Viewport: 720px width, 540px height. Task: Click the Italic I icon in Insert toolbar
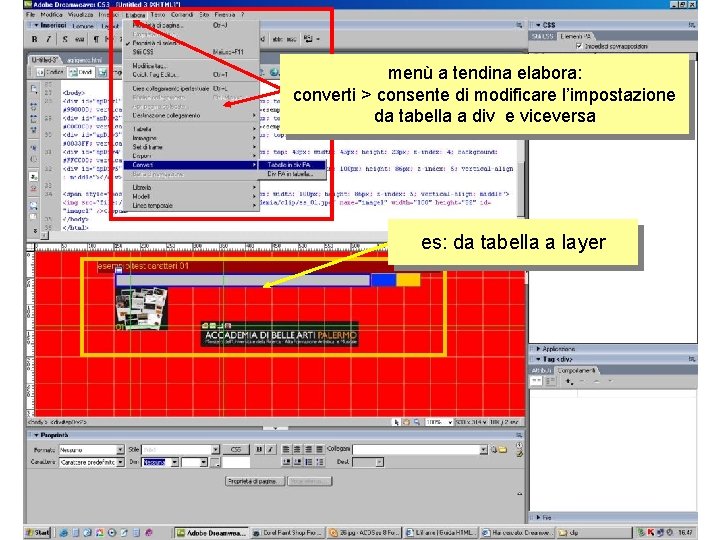coord(48,39)
